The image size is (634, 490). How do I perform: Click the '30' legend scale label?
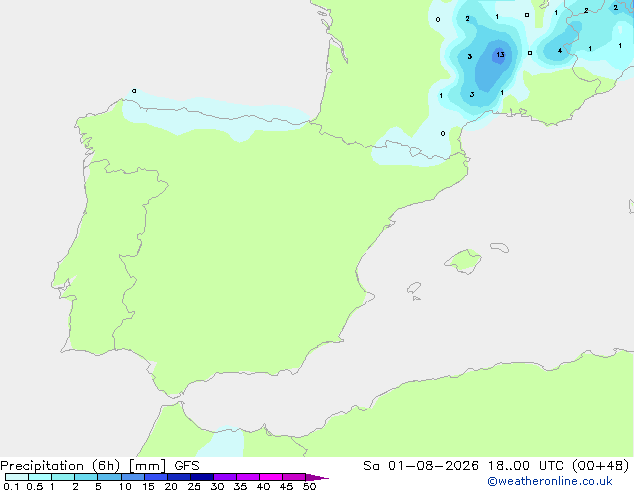click(x=217, y=486)
